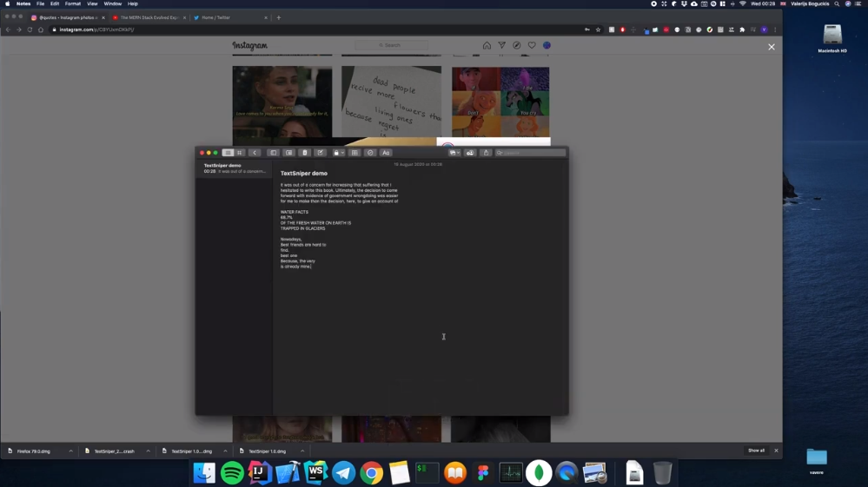
Task: Open the cartoon characters collage post
Action: (x=500, y=102)
